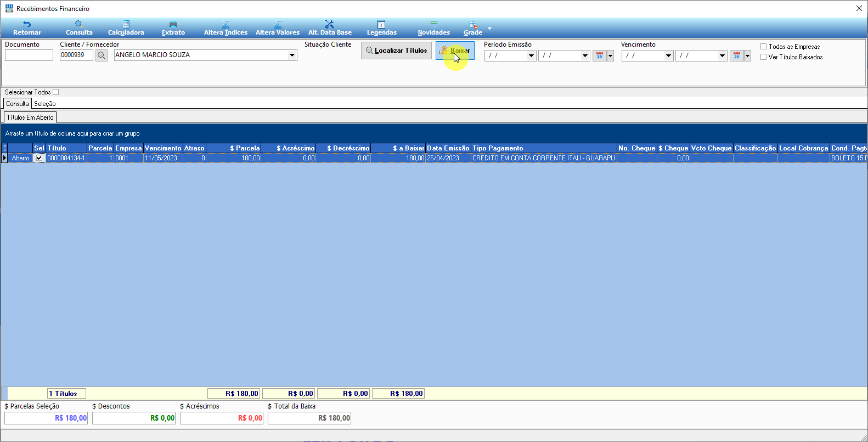Open Período Emissão calendar icon
The width and height of the screenshot is (868, 442).
coord(600,55)
